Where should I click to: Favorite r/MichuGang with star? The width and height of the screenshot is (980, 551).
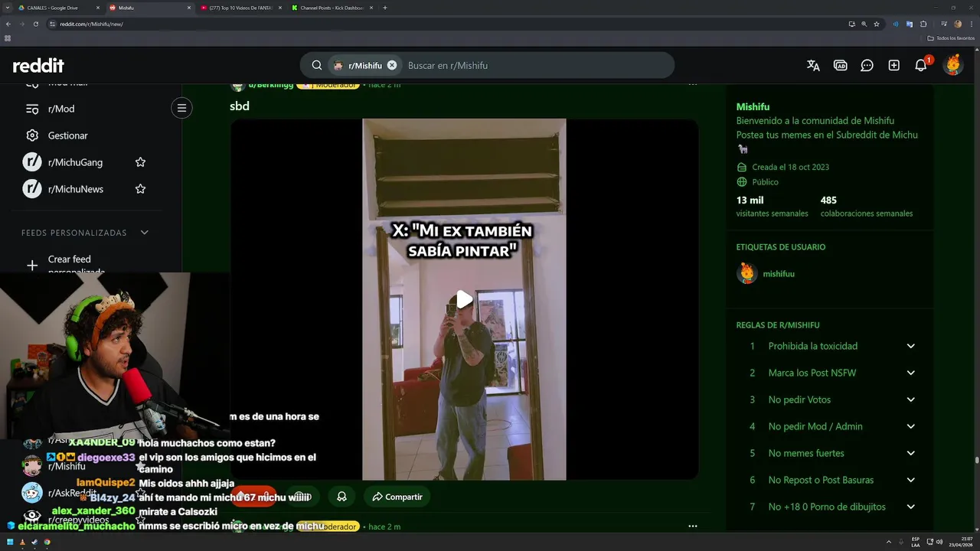pos(140,162)
